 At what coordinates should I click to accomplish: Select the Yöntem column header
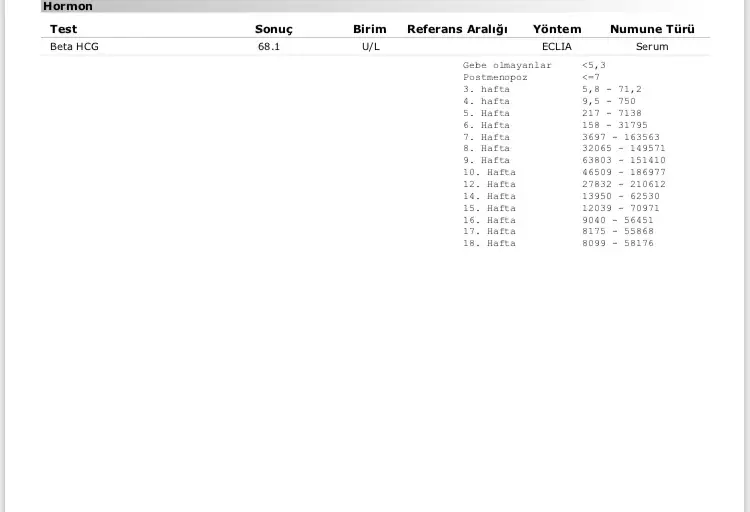557,29
